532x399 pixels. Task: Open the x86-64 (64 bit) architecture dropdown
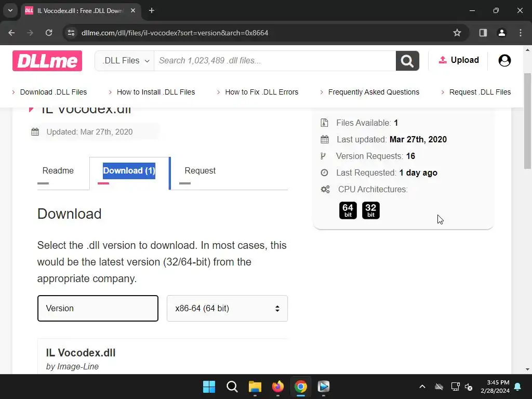(227, 308)
